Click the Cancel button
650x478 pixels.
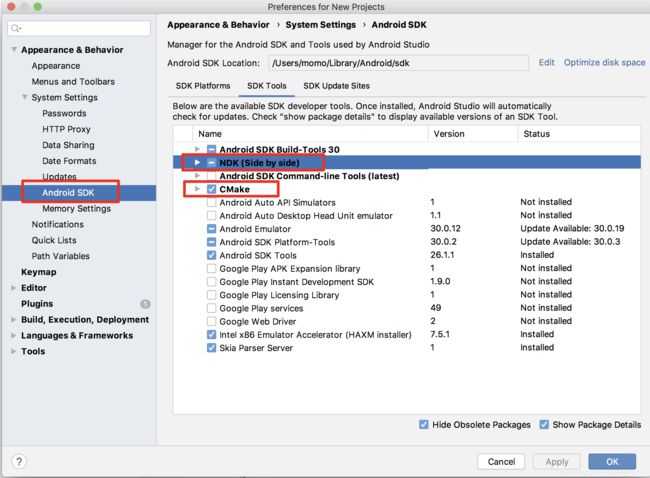tap(501, 461)
